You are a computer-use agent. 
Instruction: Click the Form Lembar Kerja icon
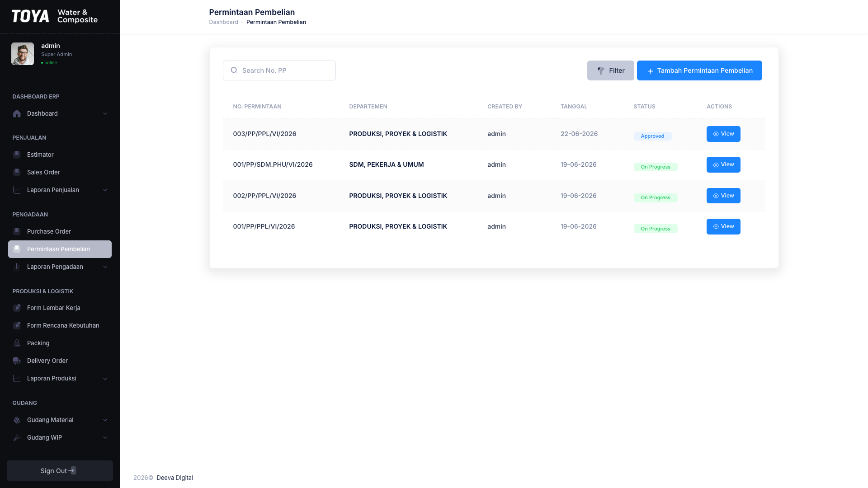pos(17,308)
